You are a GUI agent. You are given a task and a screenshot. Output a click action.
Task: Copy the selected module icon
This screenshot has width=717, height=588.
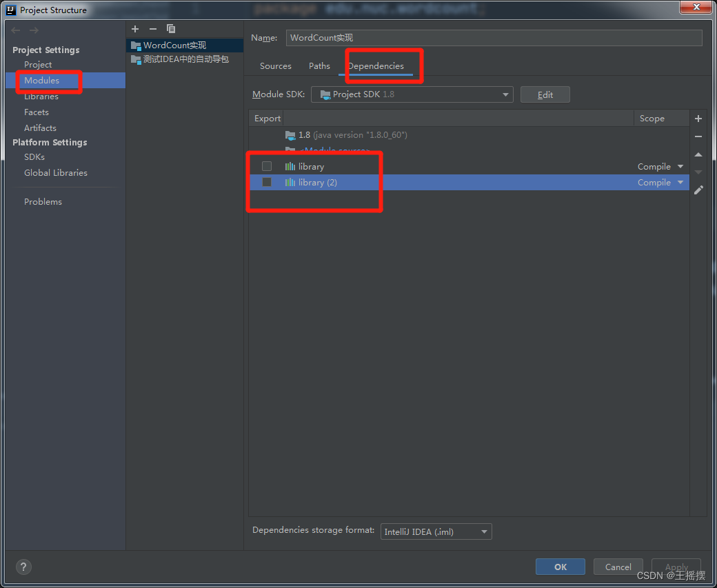coord(171,29)
